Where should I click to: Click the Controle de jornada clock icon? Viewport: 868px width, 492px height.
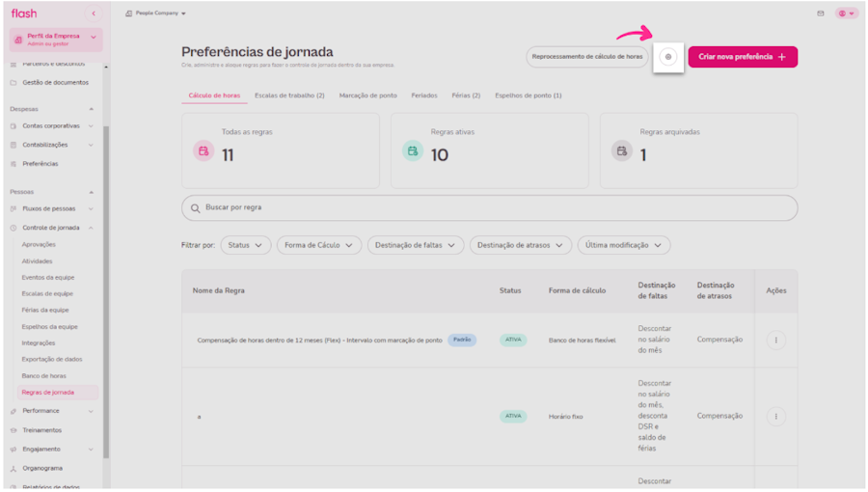[14, 228]
